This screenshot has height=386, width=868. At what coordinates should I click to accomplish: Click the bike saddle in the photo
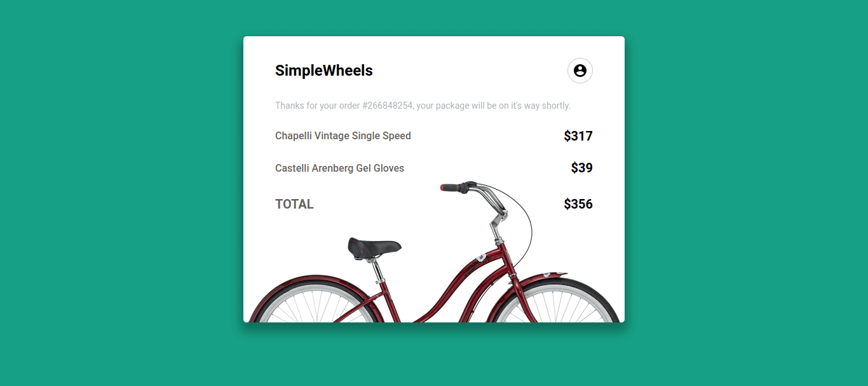pos(374,244)
